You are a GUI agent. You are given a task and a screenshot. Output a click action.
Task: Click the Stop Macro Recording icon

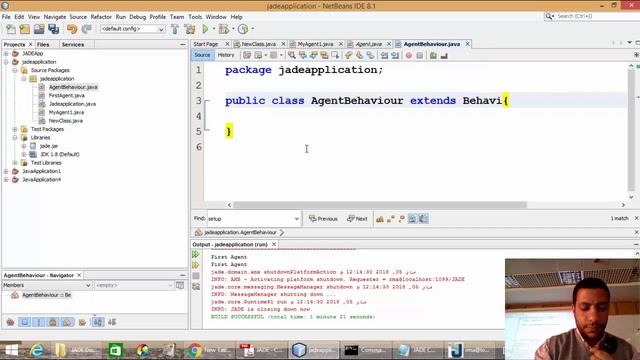420,55
